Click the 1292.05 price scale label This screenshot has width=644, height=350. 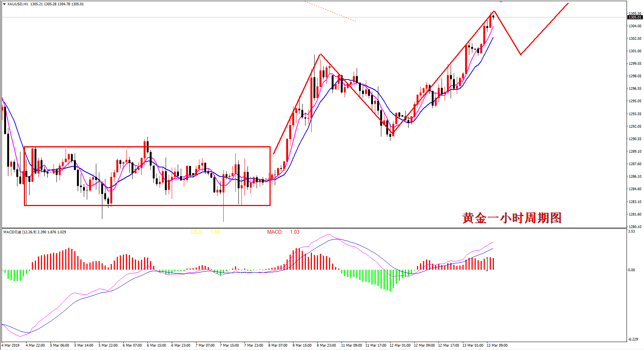coord(635,127)
